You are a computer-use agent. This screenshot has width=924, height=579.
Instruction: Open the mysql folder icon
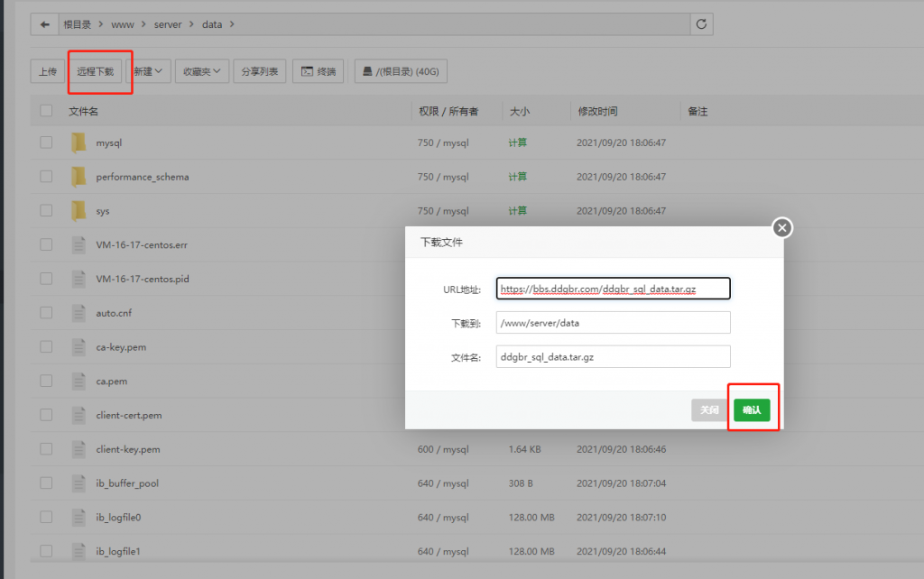[x=79, y=142]
